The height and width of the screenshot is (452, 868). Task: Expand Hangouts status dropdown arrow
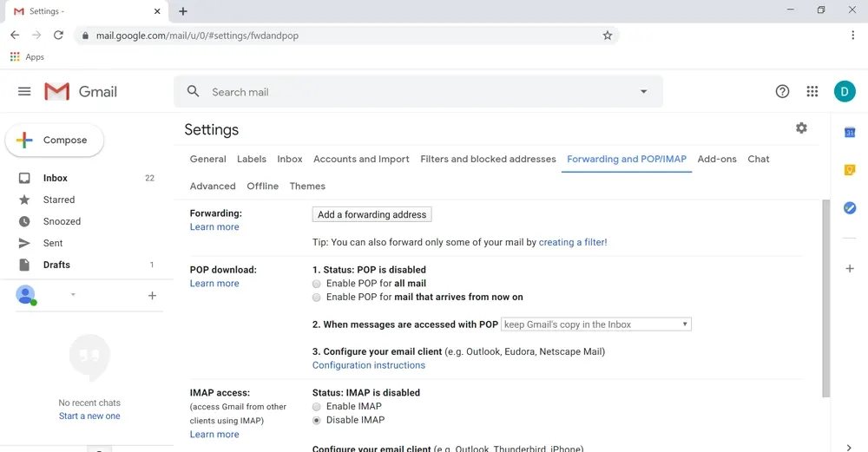[x=73, y=295]
